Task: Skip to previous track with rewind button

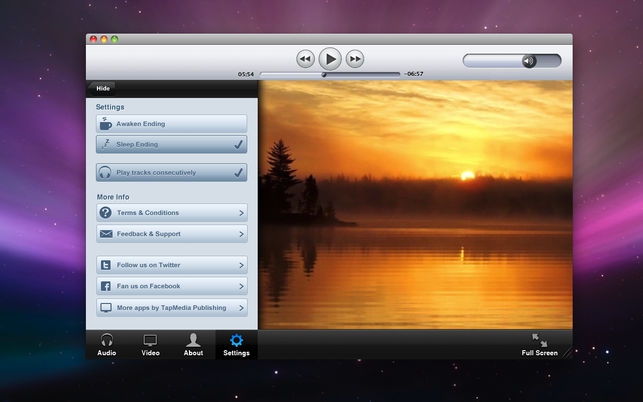Action: [306, 59]
